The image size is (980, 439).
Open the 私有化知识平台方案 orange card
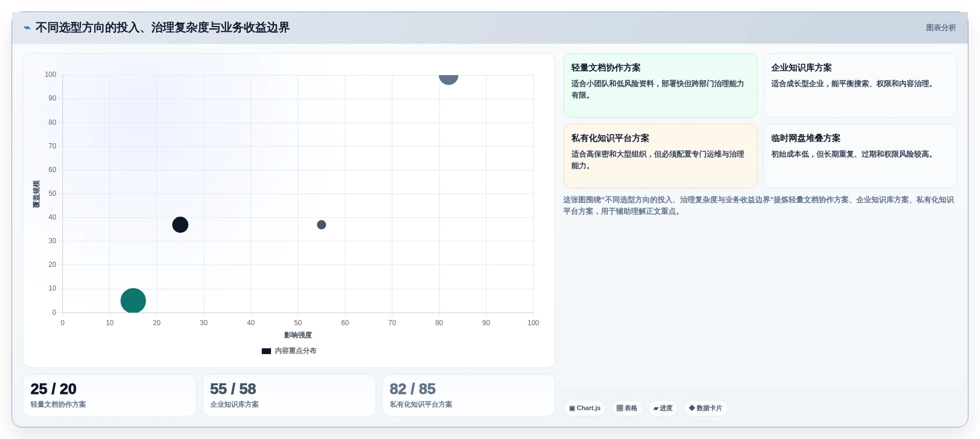660,156
